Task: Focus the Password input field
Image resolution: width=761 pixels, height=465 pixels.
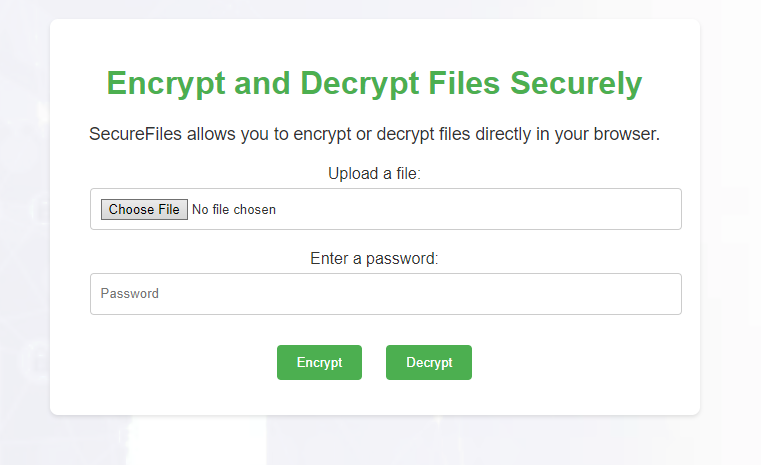Action: [385, 294]
